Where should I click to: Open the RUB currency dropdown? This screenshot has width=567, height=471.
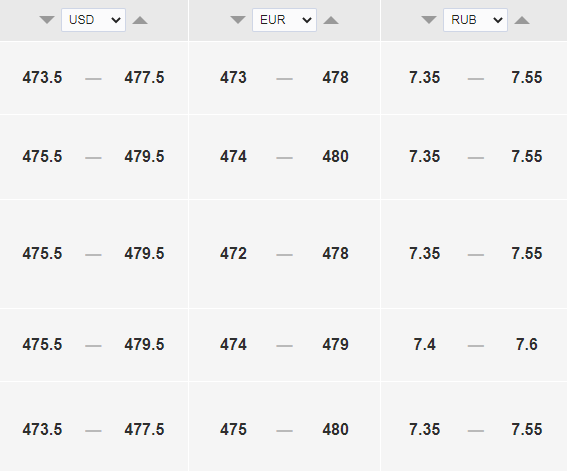coord(475,20)
